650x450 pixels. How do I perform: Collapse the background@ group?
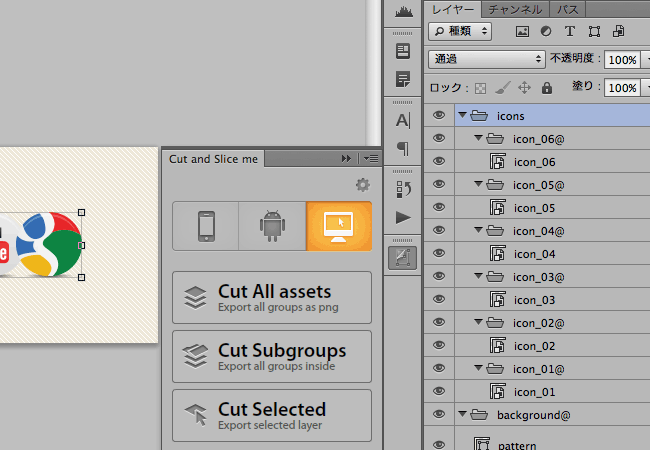point(463,414)
